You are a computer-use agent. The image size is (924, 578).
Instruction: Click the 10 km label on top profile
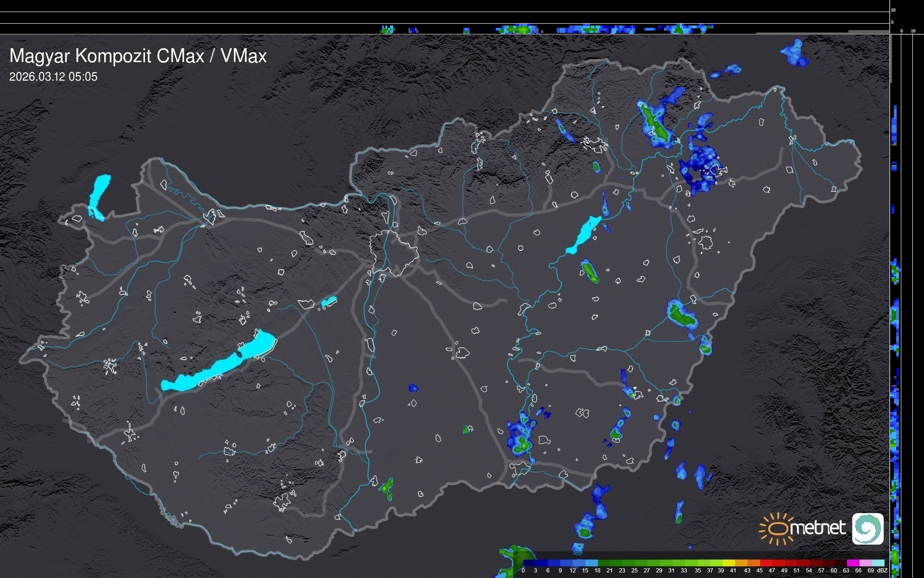pyautogui.click(x=893, y=10)
